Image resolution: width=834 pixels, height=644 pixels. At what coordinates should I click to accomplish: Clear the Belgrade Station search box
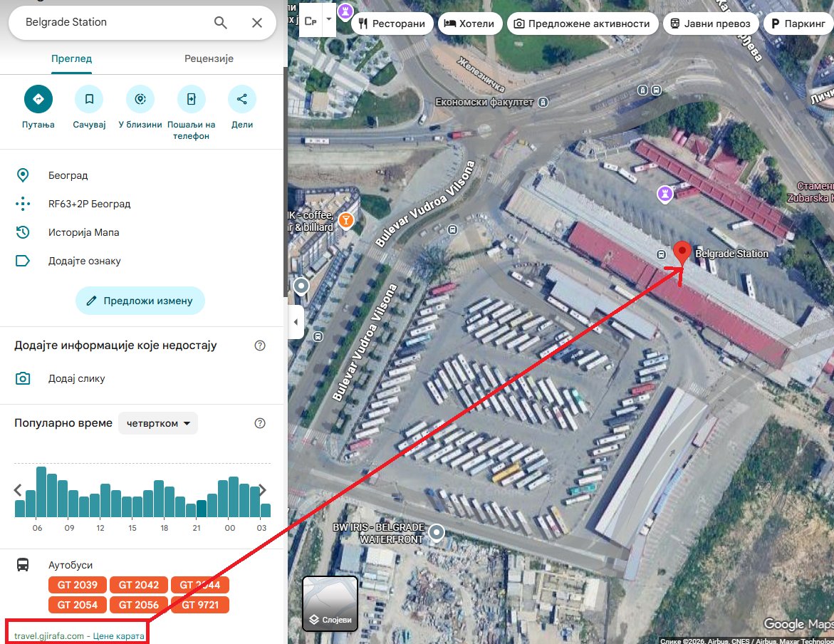coord(257,22)
